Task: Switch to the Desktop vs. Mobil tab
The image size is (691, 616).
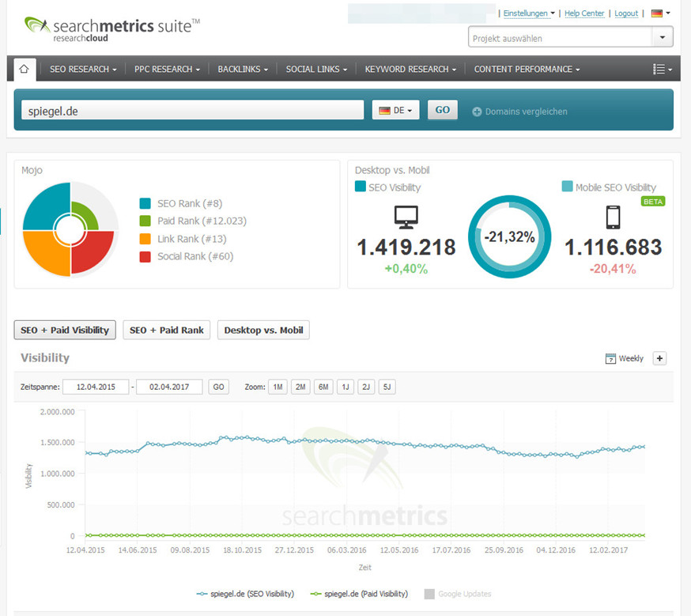Action: (263, 330)
